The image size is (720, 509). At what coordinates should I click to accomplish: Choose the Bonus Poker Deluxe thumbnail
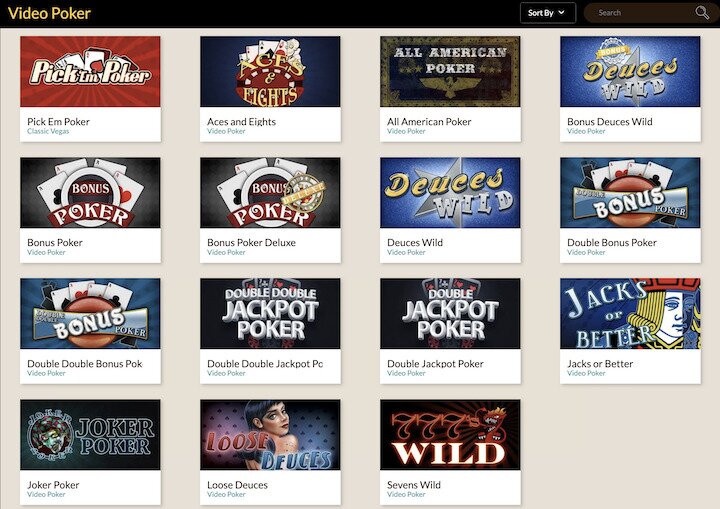point(270,192)
